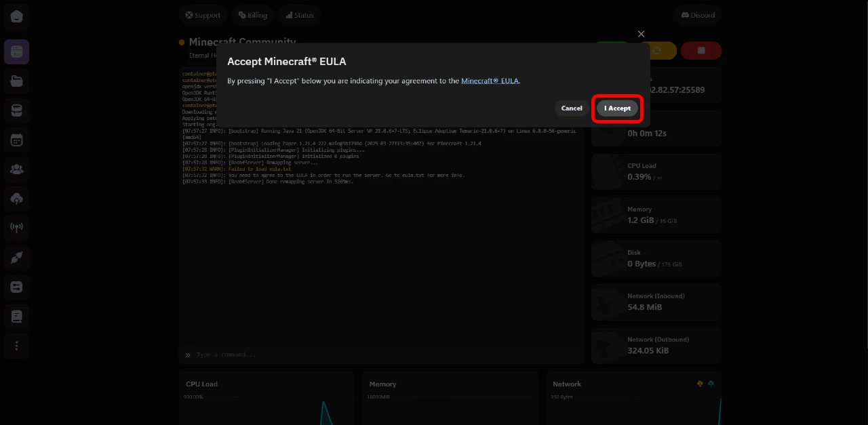
Task: Open the activity log book icon
Action: pos(16,317)
